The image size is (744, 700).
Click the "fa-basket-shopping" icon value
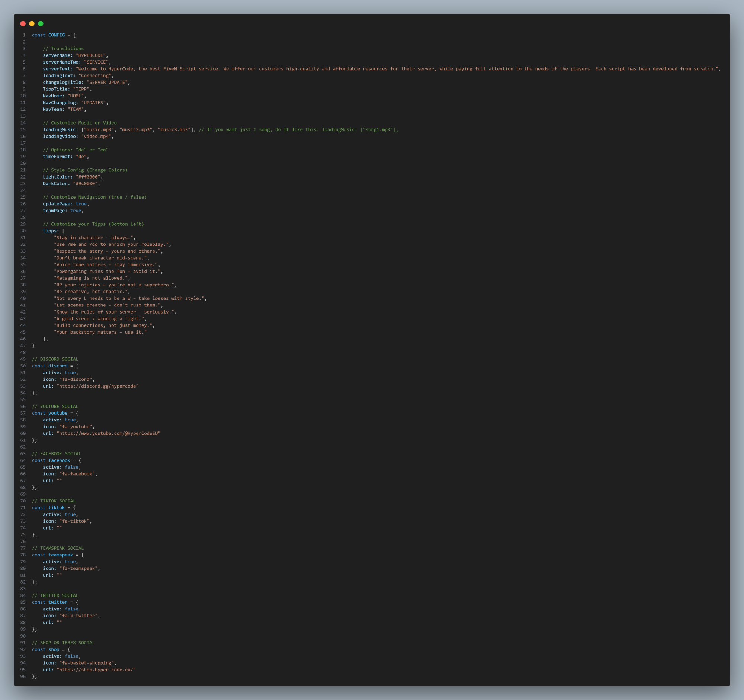point(86,663)
